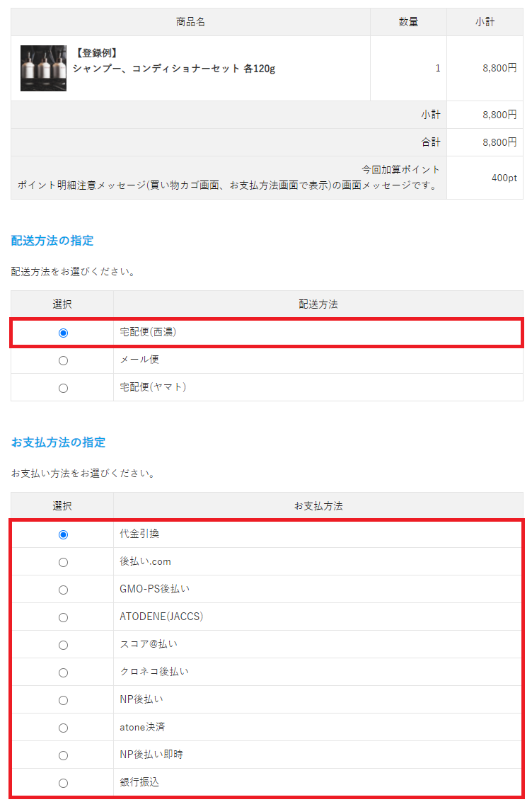Pick ATODENE(JACCS) payment radio button

click(x=63, y=617)
